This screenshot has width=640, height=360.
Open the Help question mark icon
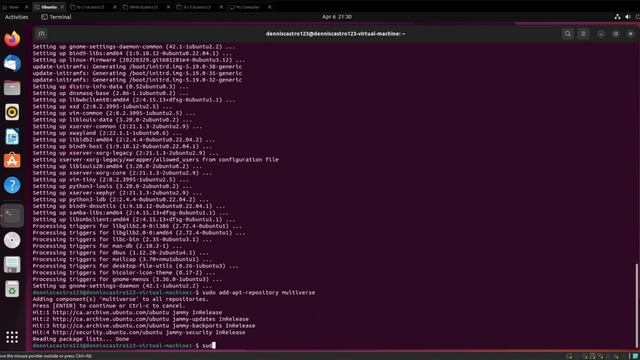point(12,185)
